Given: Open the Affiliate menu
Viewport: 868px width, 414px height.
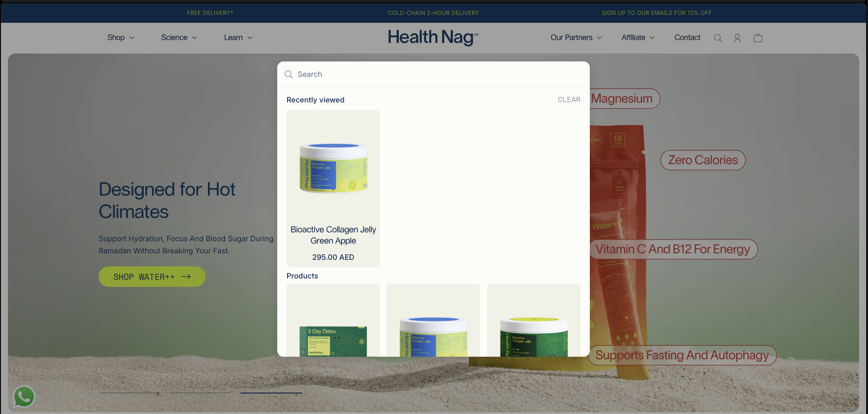Looking at the screenshot, I should tap(638, 38).
